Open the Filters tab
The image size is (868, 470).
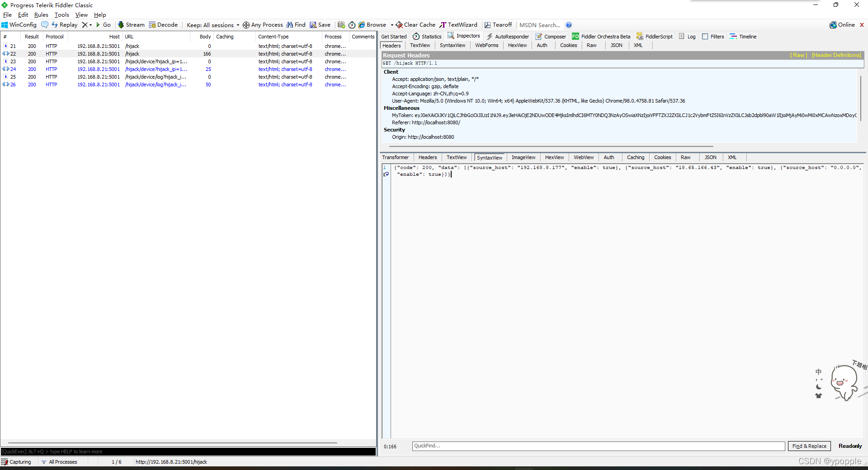(713, 37)
